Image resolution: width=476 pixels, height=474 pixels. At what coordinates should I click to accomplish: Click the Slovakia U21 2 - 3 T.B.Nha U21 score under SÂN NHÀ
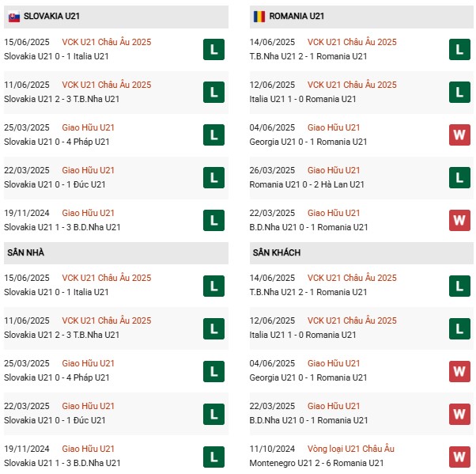tap(62, 335)
